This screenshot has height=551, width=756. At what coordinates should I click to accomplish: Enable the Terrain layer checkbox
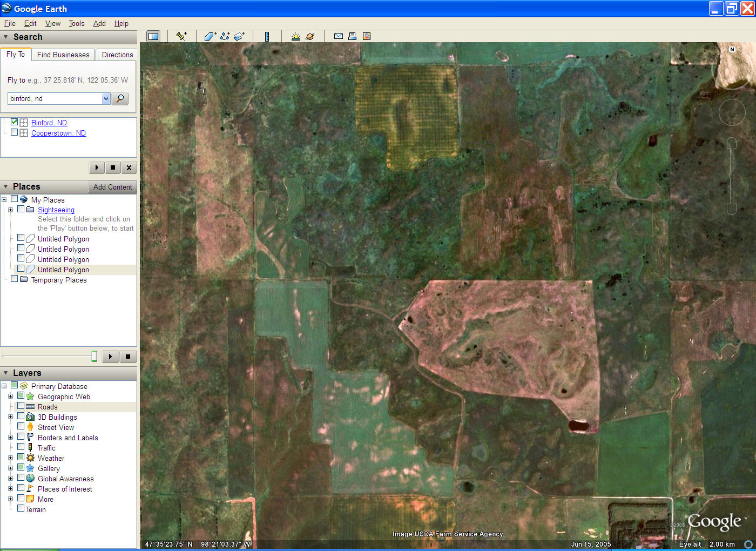[21, 509]
